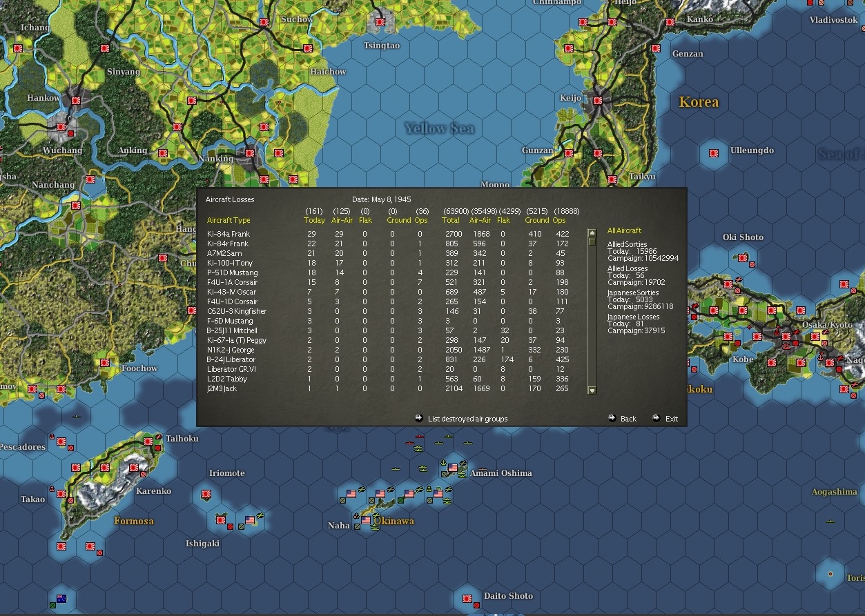This screenshot has width=865, height=616.
Task: Select the Japanese base flag at Gunzan
Action: 569,152
